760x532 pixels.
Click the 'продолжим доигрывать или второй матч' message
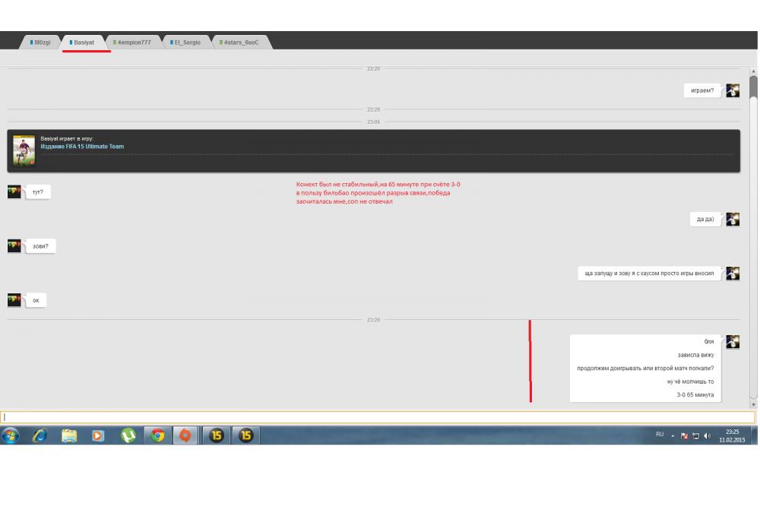tap(645, 369)
